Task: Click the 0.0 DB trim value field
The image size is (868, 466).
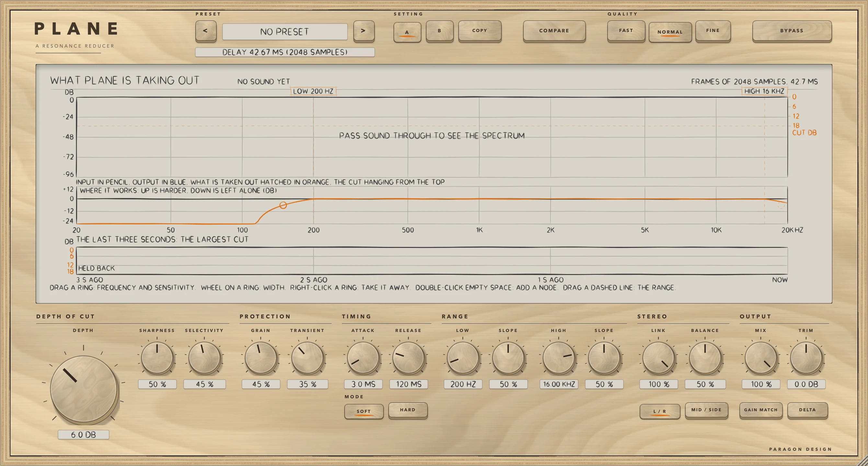Action: [x=806, y=384]
